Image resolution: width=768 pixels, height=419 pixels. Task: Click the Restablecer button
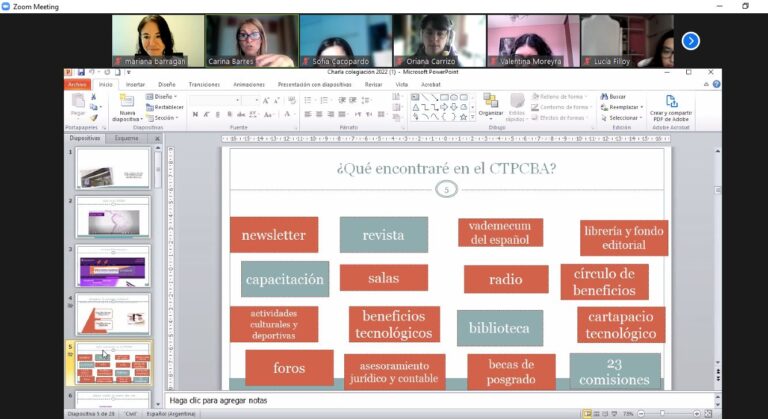click(165, 107)
